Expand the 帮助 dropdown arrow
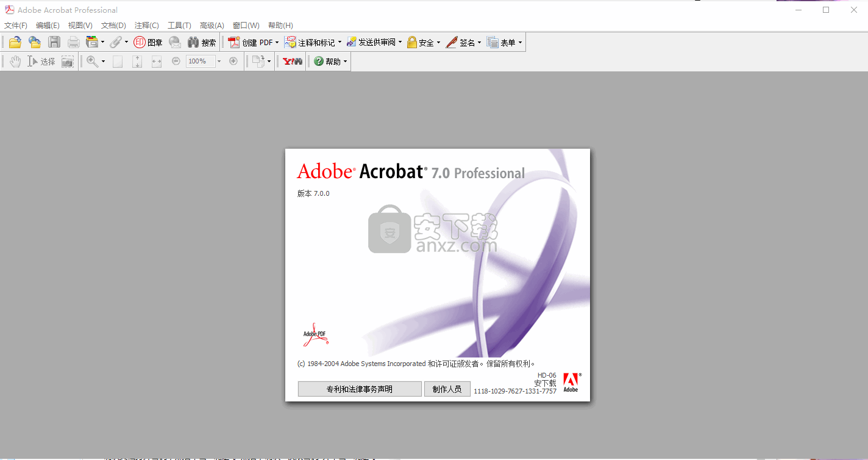The image size is (868, 460). pos(345,61)
